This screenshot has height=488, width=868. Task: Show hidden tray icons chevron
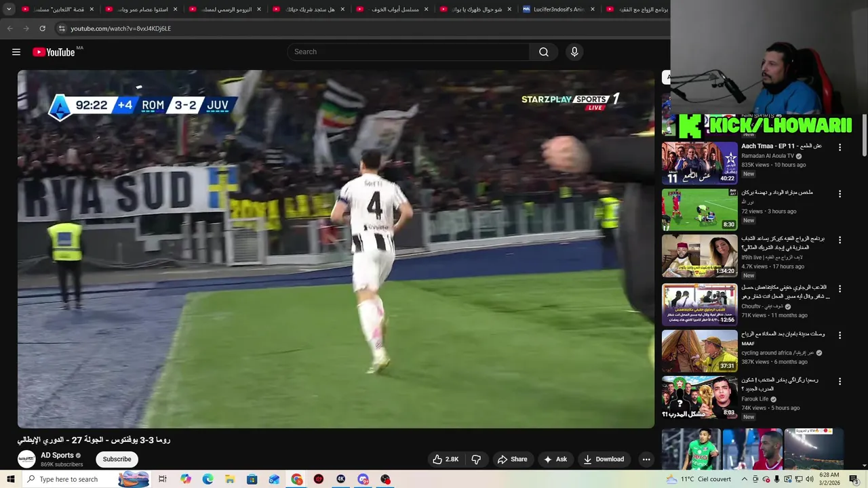click(744, 479)
